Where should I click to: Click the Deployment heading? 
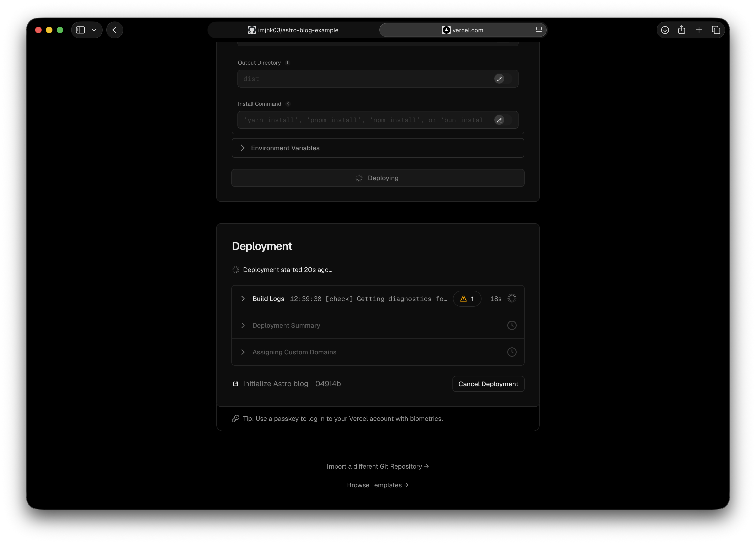(262, 246)
